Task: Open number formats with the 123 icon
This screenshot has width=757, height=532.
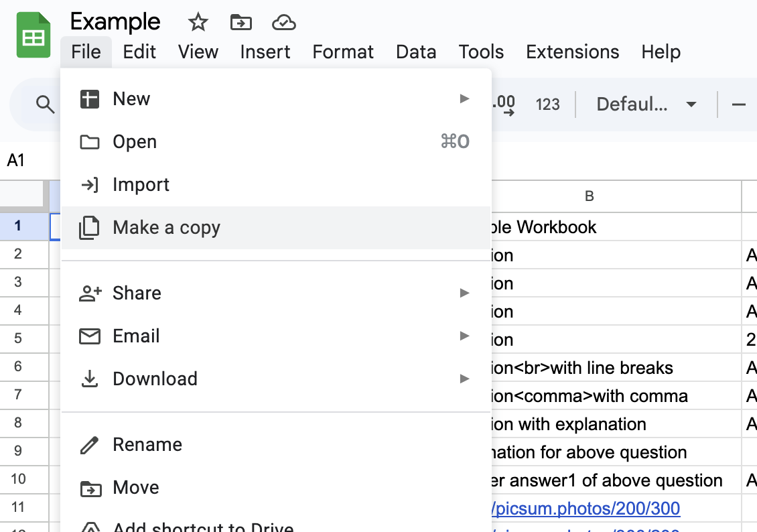Action: point(548,104)
